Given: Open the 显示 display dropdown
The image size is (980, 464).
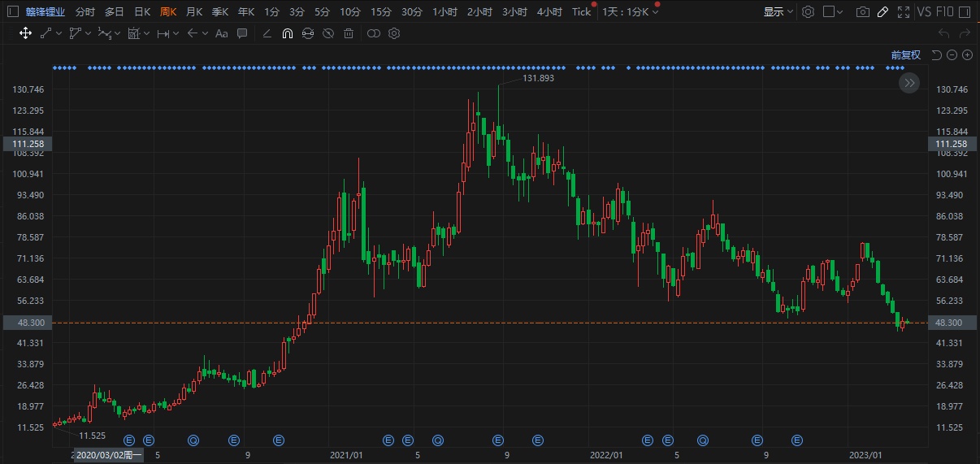Looking at the screenshot, I should point(778,12).
